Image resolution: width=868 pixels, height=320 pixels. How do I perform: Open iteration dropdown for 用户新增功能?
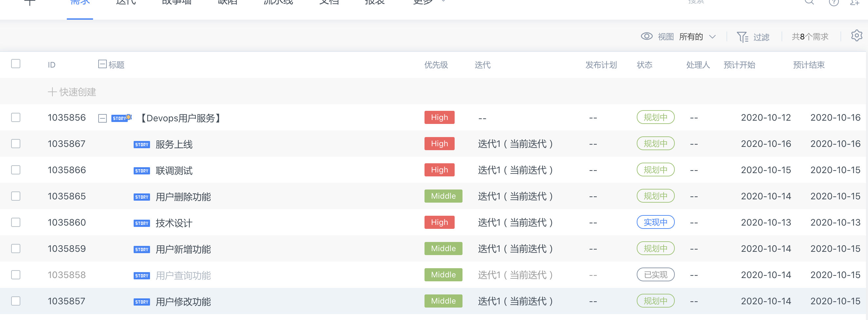point(516,249)
